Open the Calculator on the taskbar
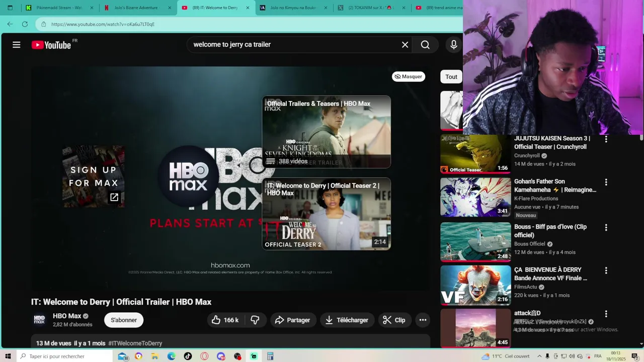Image resolution: width=644 pixels, height=362 pixels. (x=270, y=356)
